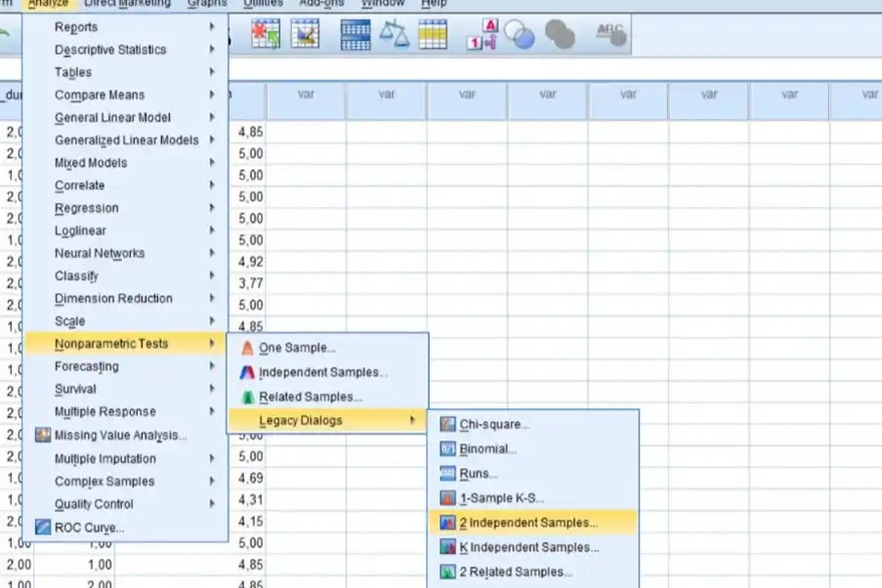Click the Use Variable Sets circles icon
The height and width of the screenshot is (588, 882).
520,34
